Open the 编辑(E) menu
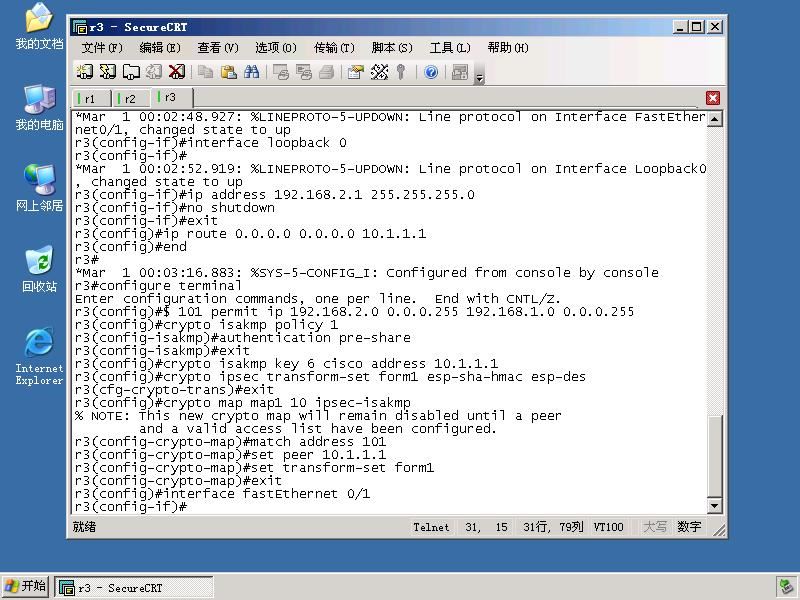 tap(160, 48)
